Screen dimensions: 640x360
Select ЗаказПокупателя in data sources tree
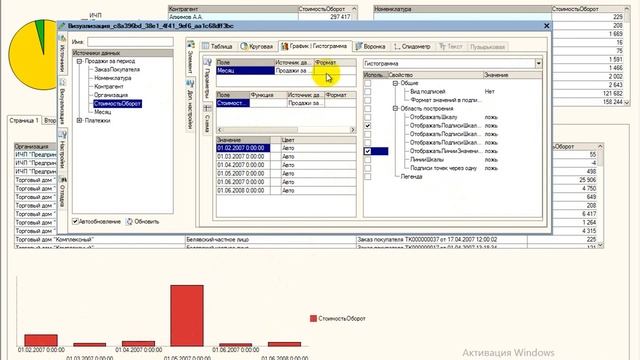coord(117,69)
